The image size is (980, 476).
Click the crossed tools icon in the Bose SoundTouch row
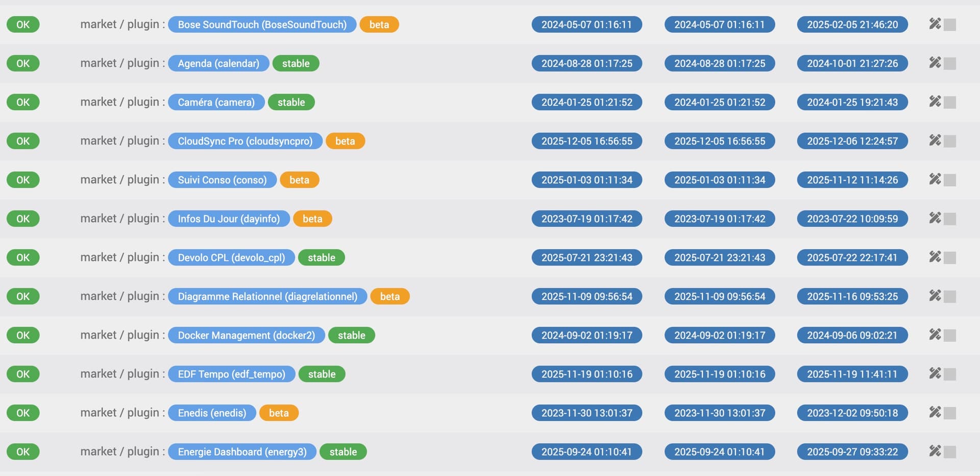935,24
